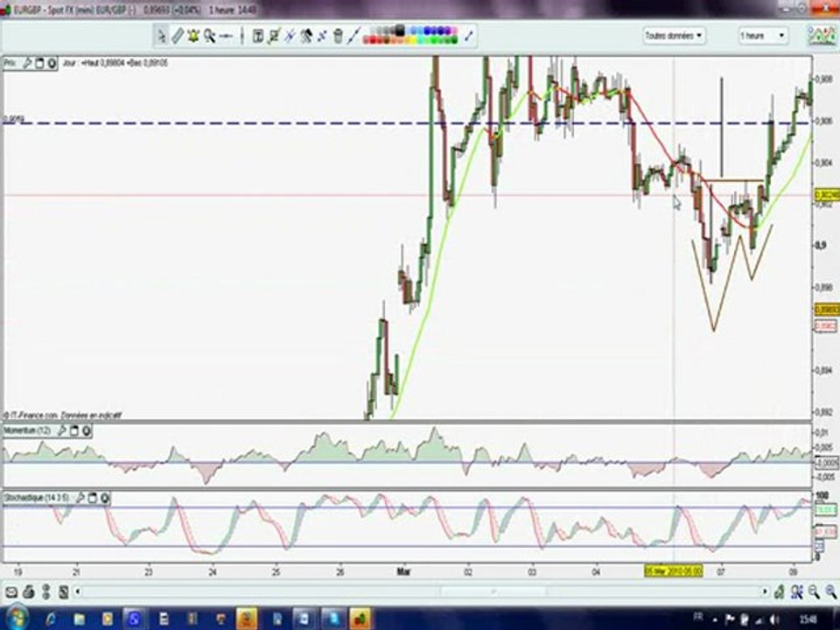Screen dimensions: 840x630
Task: Select the magnifier zoom tool
Action: [x=209, y=36]
